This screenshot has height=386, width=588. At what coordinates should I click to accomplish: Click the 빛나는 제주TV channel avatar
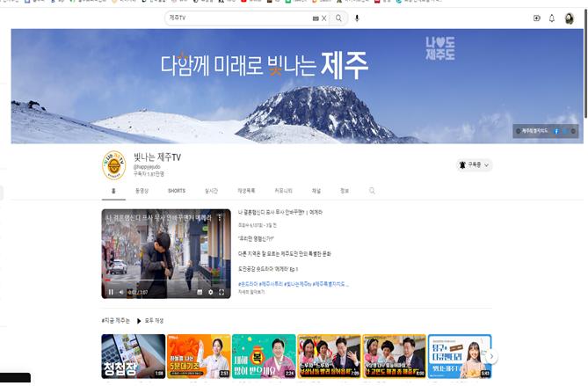coord(113,165)
